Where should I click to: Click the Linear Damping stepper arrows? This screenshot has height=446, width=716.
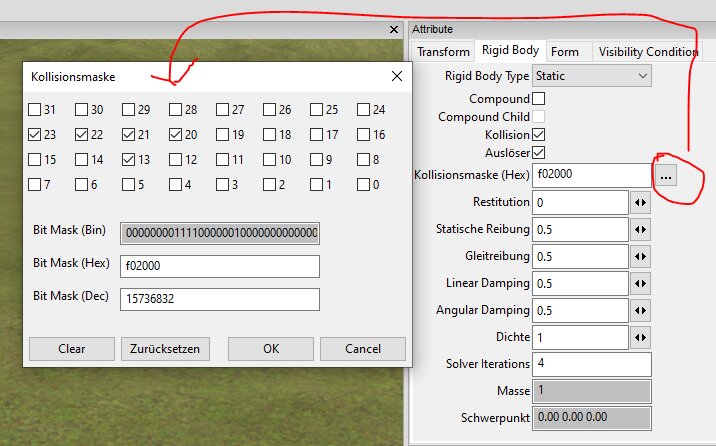[640, 283]
